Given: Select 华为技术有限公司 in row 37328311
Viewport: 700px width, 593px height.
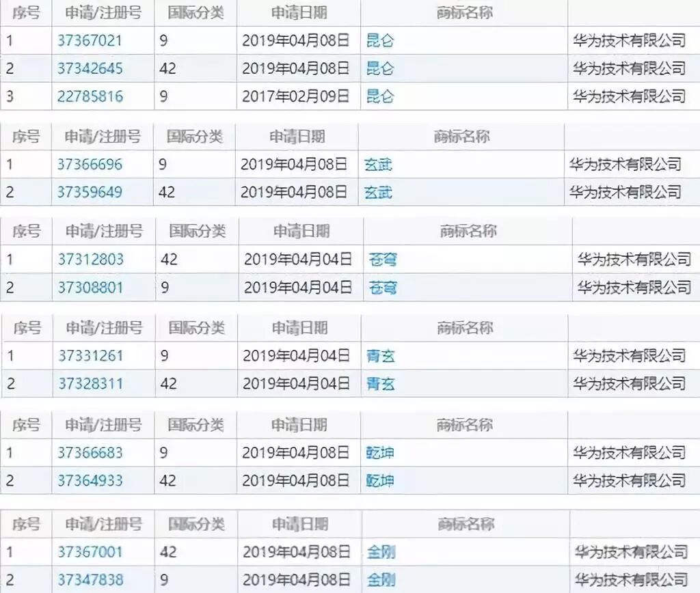Looking at the screenshot, I should [630, 383].
